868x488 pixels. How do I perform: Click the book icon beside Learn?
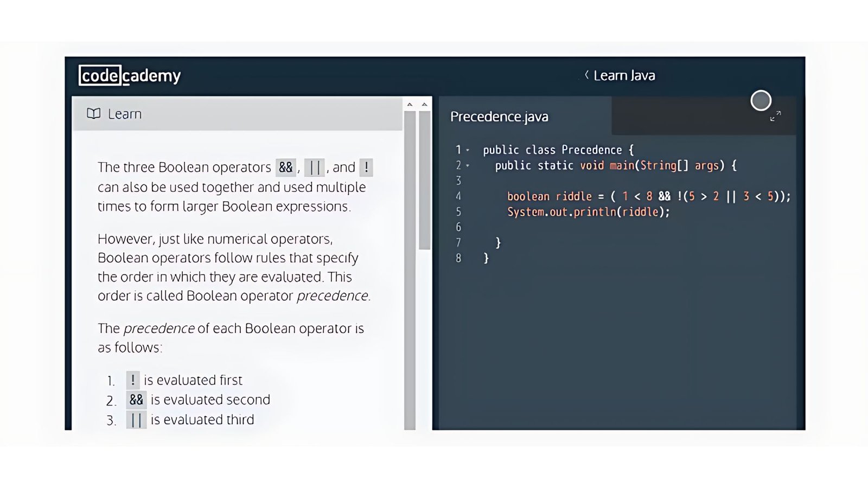[94, 114]
